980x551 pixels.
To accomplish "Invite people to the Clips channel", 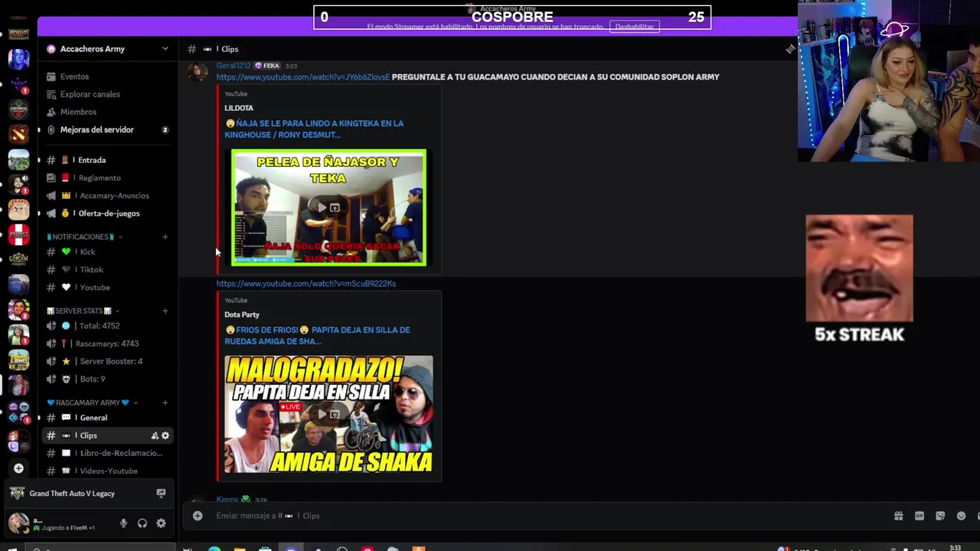I will tap(155, 435).
